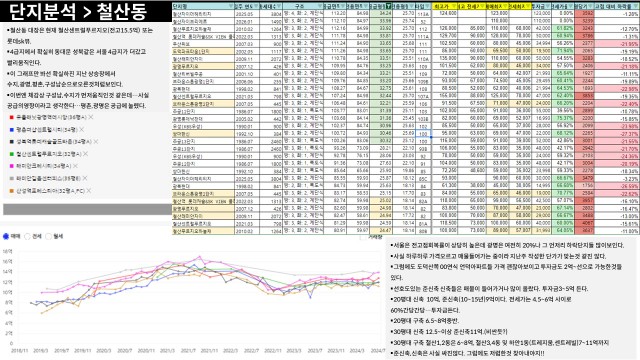Open the 구조 column filter dropdown

[321, 6]
